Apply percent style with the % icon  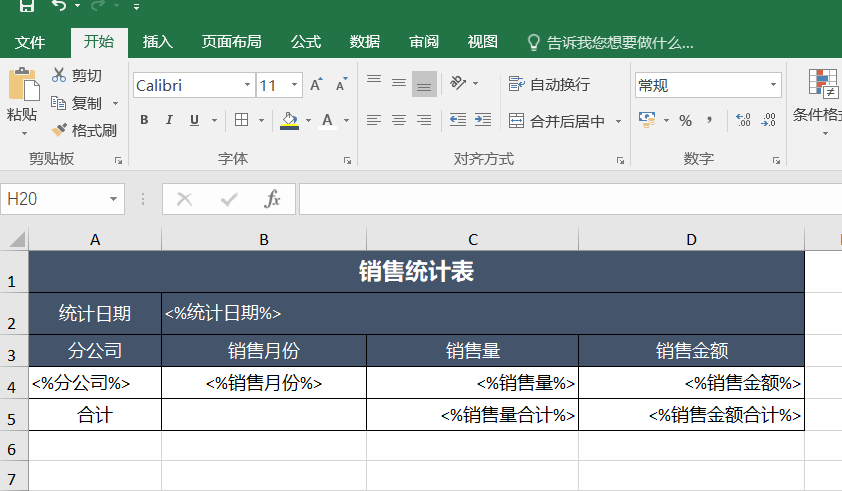(x=685, y=121)
